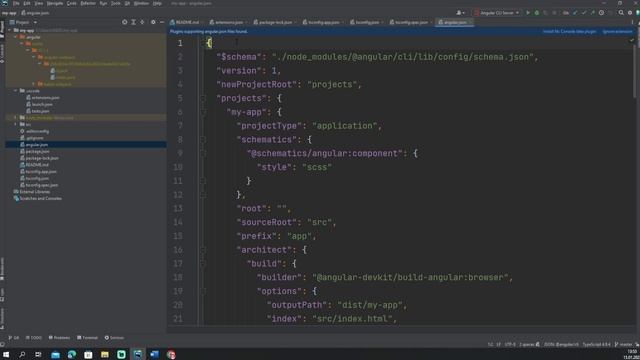Open the Window menu
The height and width of the screenshot is (360, 640).
click(142, 3)
